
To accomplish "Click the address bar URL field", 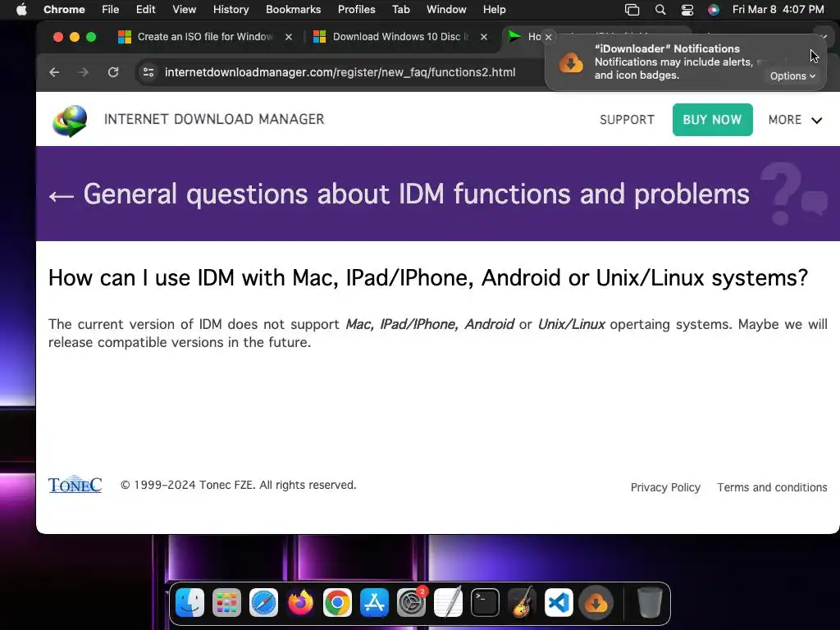I will 340,72.
